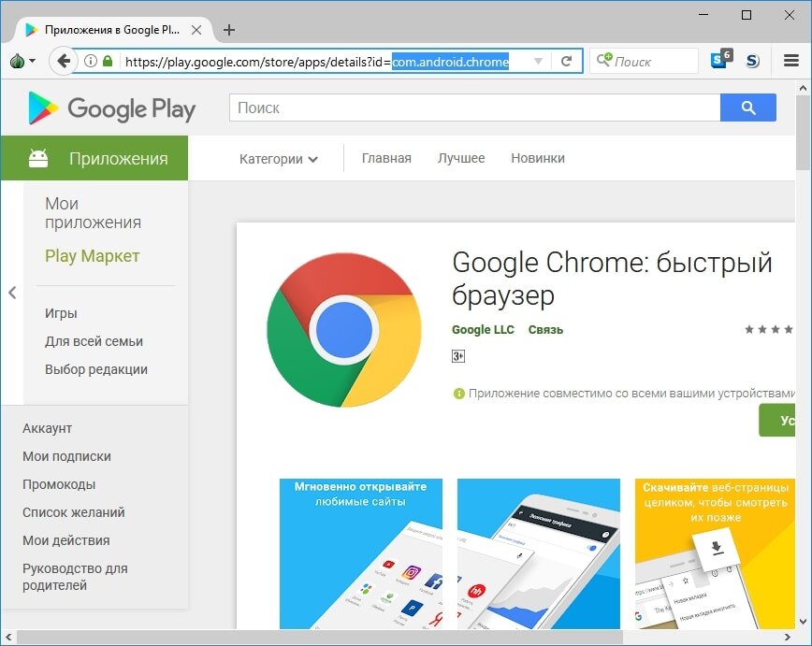This screenshot has width=812, height=646.
Task: Select Play Маркет in sidebar
Action: pyautogui.click(x=93, y=256)
